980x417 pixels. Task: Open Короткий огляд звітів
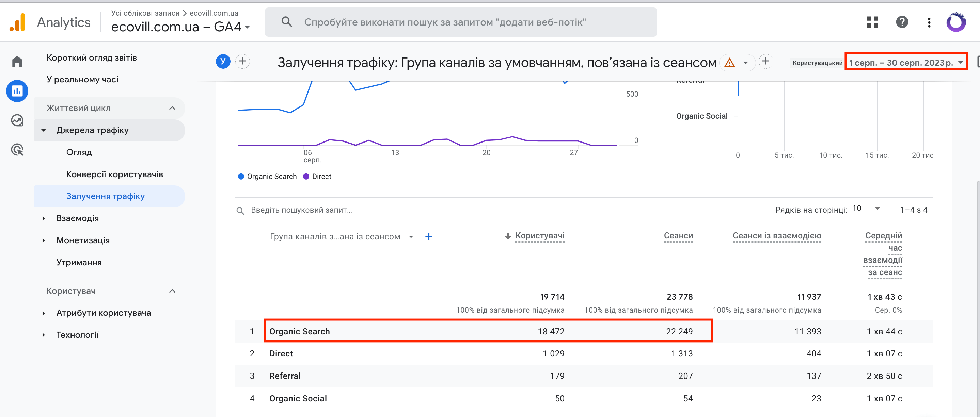pyautogui.click(x=92, y=58)
